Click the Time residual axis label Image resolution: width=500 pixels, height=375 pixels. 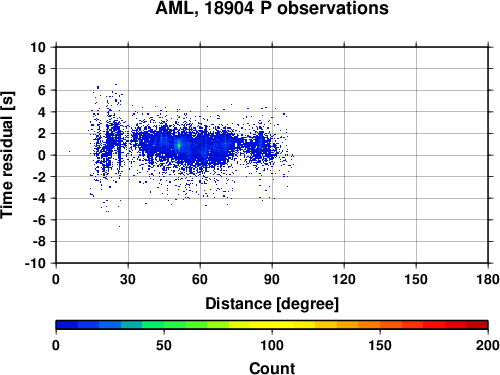coord(7,155)
